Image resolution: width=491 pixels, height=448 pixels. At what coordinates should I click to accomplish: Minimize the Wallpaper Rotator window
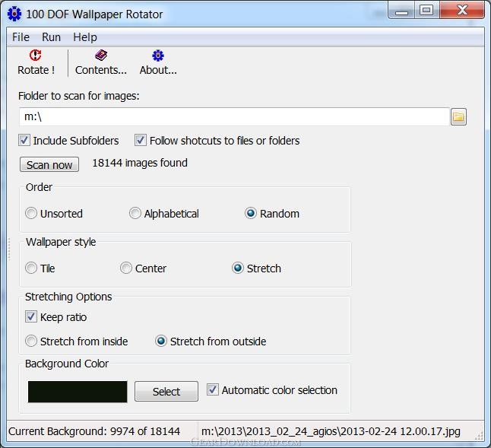pos(401,11)
